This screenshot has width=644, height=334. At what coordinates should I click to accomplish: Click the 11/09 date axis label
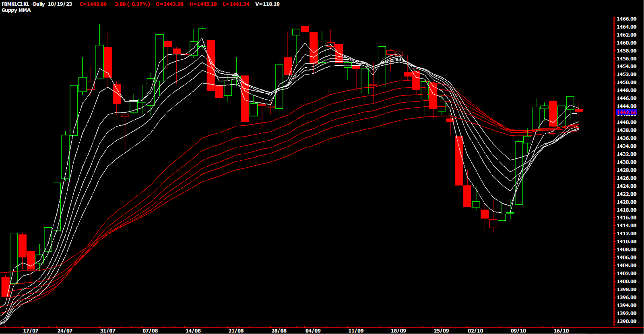(356, 331)
